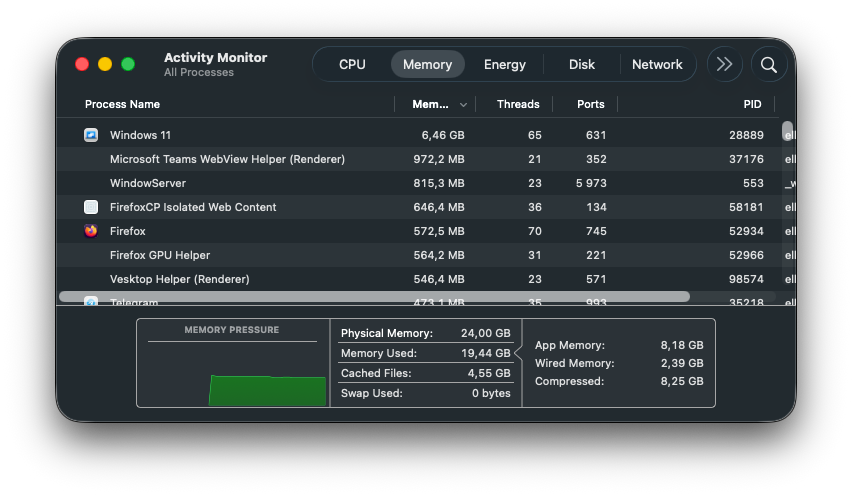Screen dimensions: 852x496
Task: Click PID 28889 cell
Action: click(x=746, y=135)
